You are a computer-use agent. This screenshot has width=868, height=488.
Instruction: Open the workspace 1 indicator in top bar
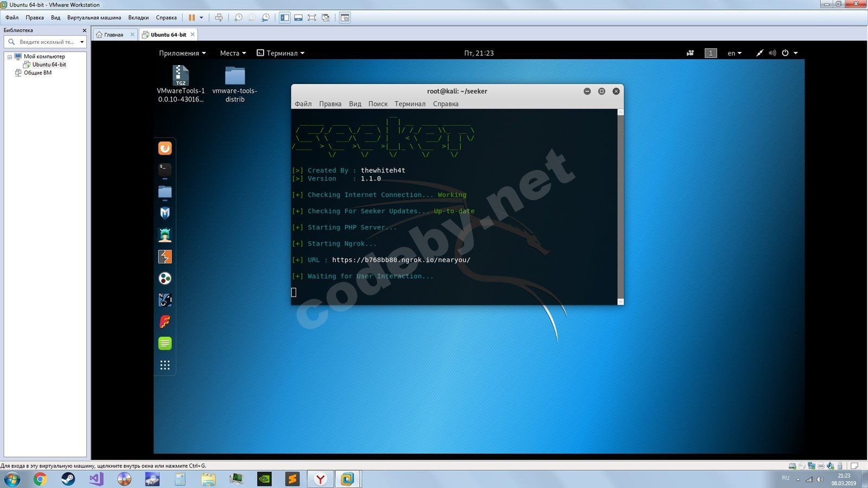711,53
